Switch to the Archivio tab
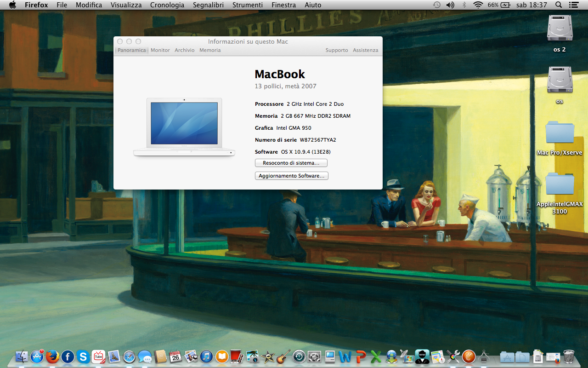 pos(185,50)
